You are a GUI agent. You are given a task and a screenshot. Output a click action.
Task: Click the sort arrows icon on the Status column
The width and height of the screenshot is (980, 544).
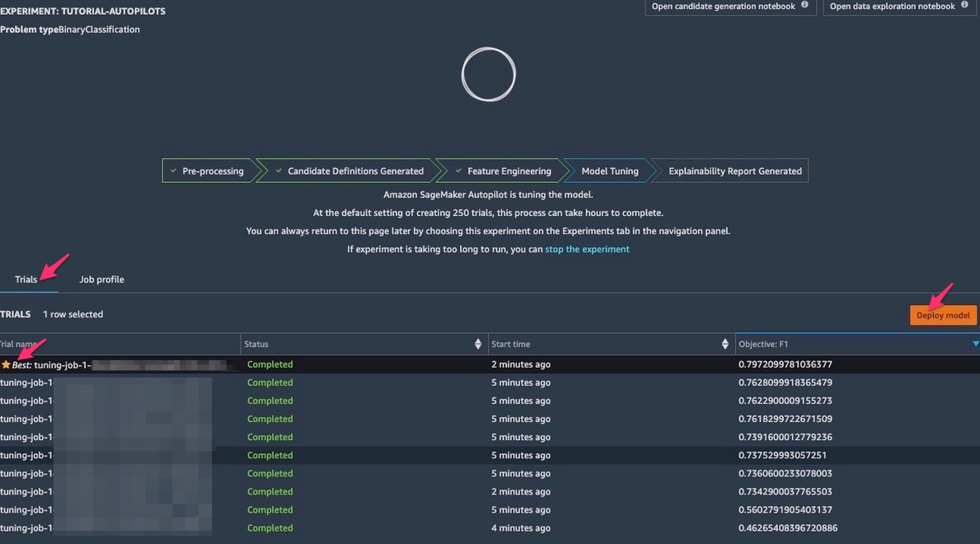478,344
